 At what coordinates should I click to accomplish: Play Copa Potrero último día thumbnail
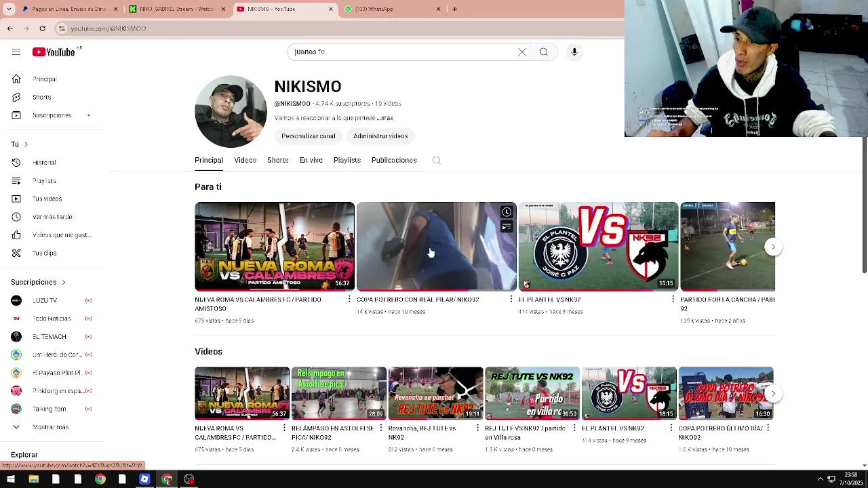[726, 394]
